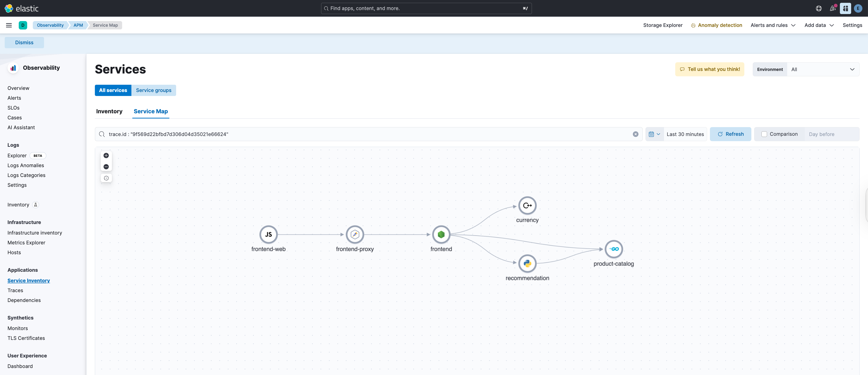The height and width of the screenshot is (375, 868).
Task: Switch to the Service groups tab
Action: [153, 90]
